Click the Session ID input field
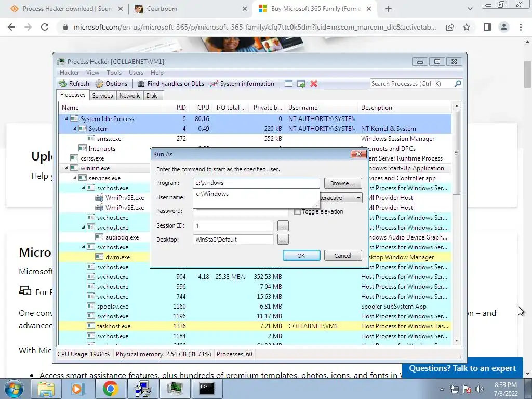The width and height of the screenshot is (532, 399). (x=233, y=225)
